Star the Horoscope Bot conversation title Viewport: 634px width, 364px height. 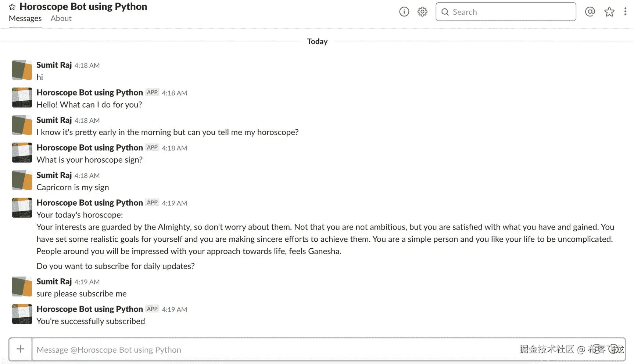[x=12, y=7]
